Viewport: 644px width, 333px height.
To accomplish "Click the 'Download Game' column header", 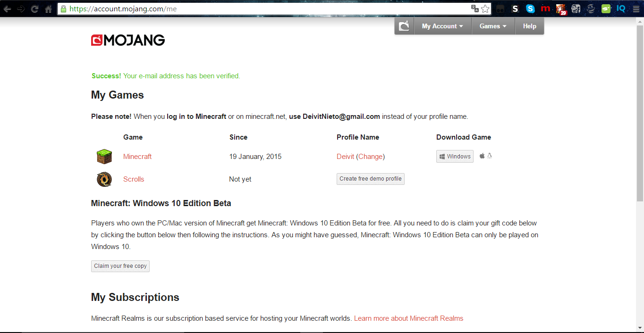I will point(464,137).
